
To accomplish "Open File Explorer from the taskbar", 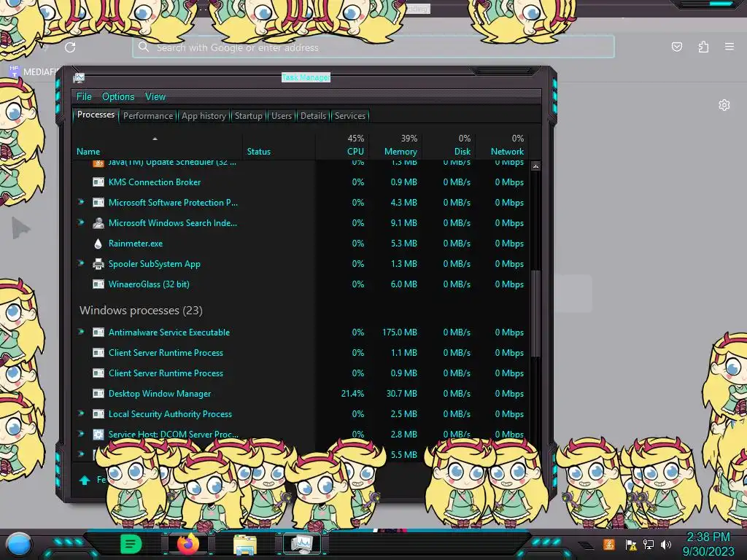I will (245, 545).
